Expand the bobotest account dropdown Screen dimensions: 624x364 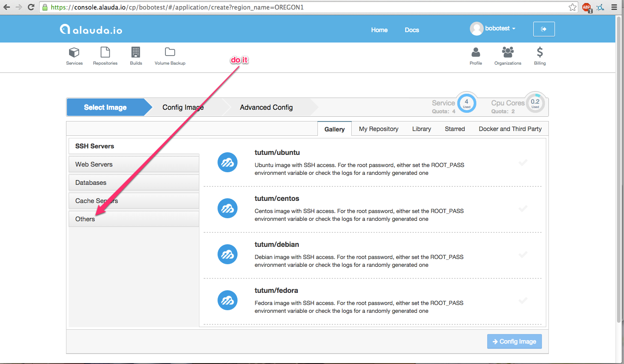click(x=500, y=29)
